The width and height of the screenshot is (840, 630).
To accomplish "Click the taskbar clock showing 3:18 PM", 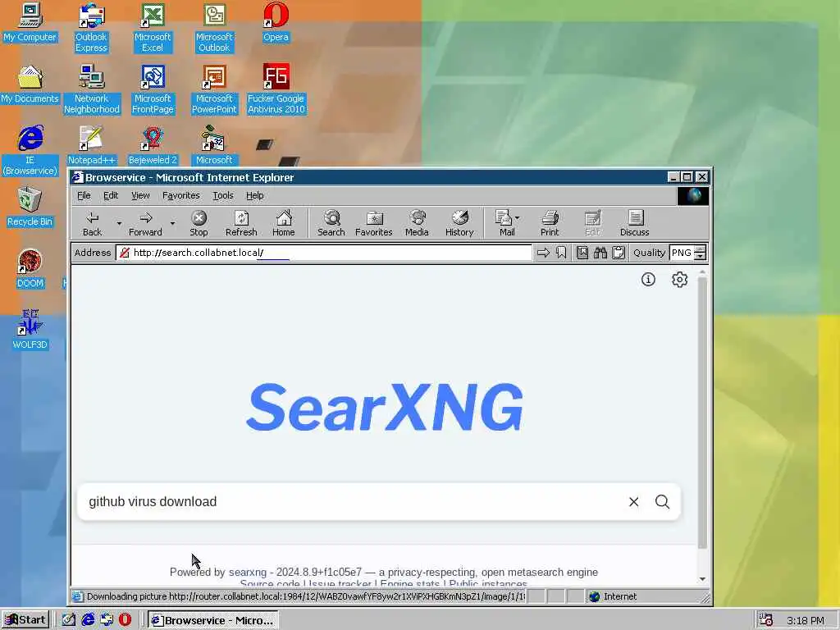I will click(x=806, y=620).
